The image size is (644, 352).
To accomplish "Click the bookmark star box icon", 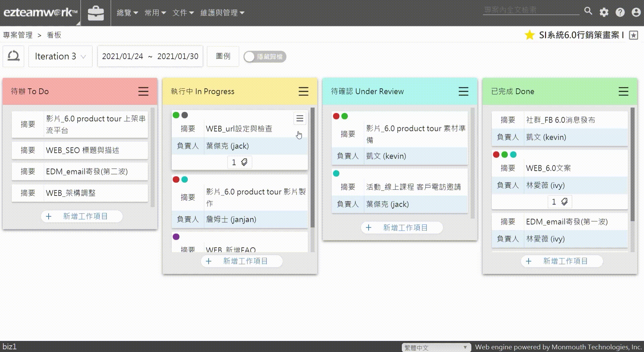I will (x=633, y=35).
